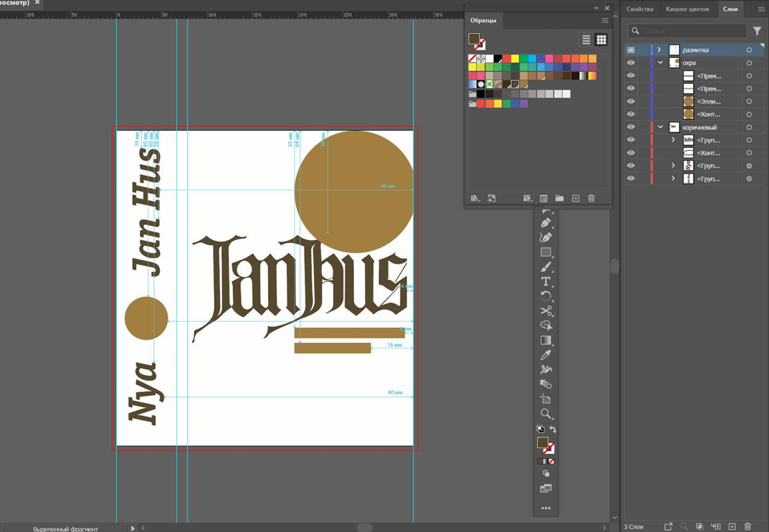Select the Shape Builder tool
Image resolution: width=769 pixels, height=532 pixels.
pyautogui.click(x=546, y=326)
